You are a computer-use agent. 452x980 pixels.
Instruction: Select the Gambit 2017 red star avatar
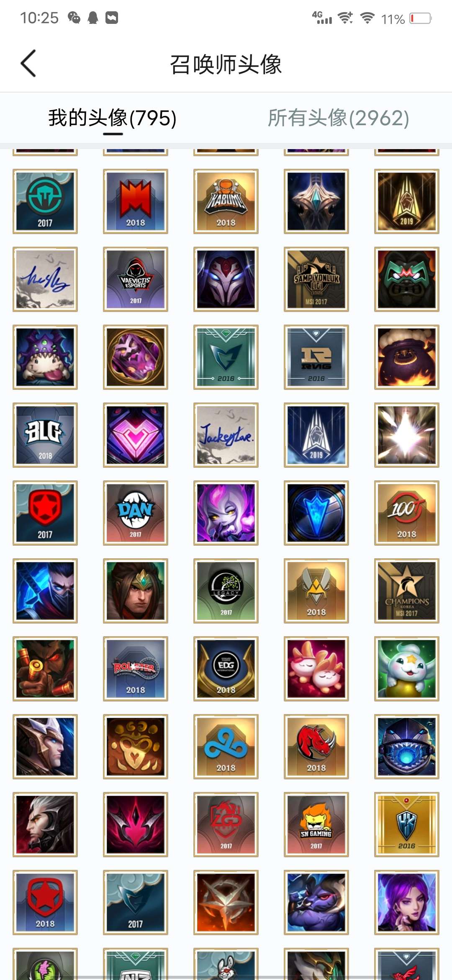click(x=45, y=513)
